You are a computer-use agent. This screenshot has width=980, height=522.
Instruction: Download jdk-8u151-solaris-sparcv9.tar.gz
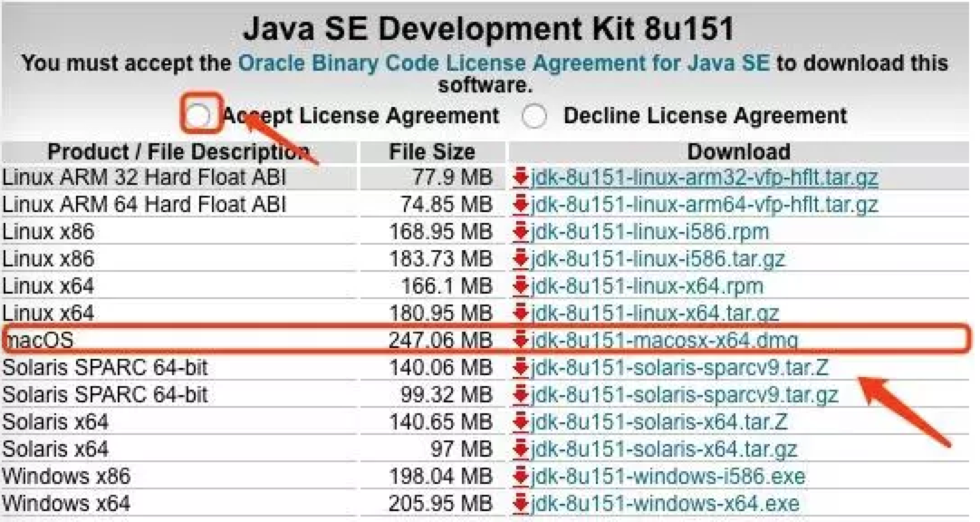click(685, 395)
